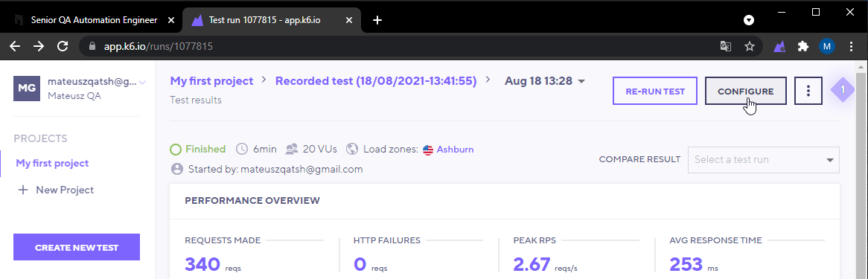
Task: Open the notification diamond badge showing 1
Action: click(x=843, y=89)
